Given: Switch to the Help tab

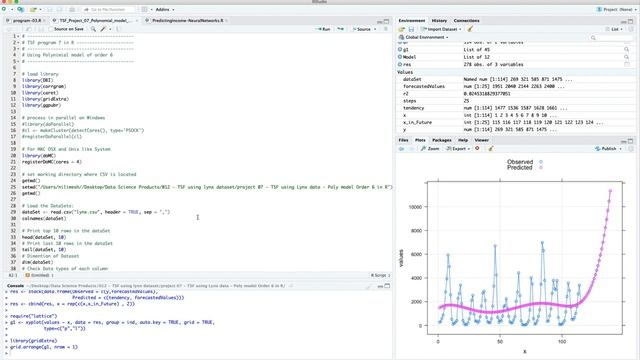Looking at the screenshot, I should 463,140.
